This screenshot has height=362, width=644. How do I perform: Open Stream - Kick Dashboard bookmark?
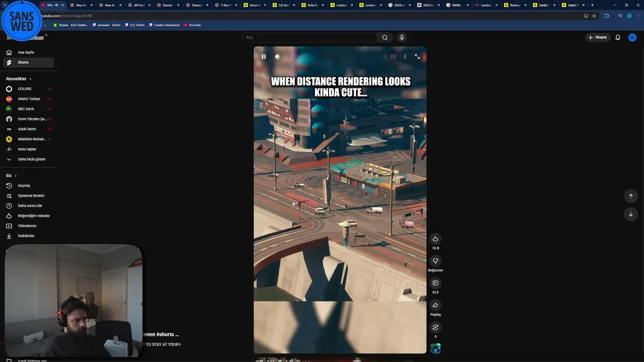[70, 25]
